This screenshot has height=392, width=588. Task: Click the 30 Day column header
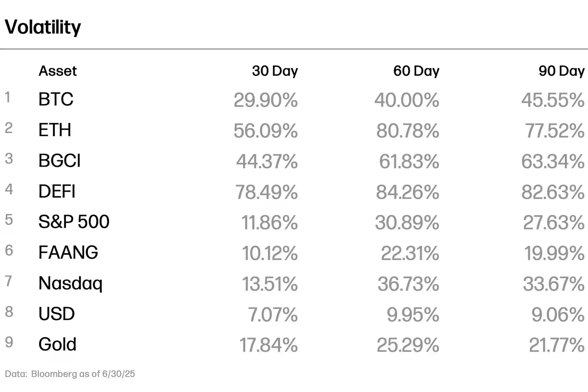(275, 71)
